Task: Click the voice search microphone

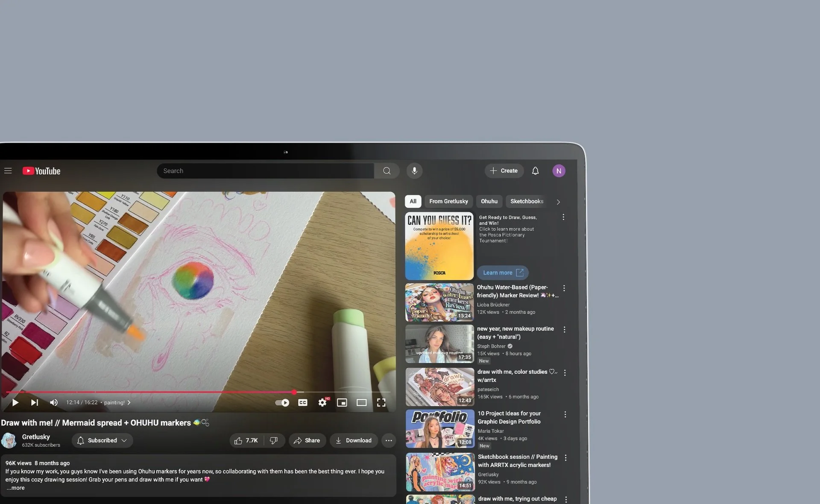Action: [414, 171]
